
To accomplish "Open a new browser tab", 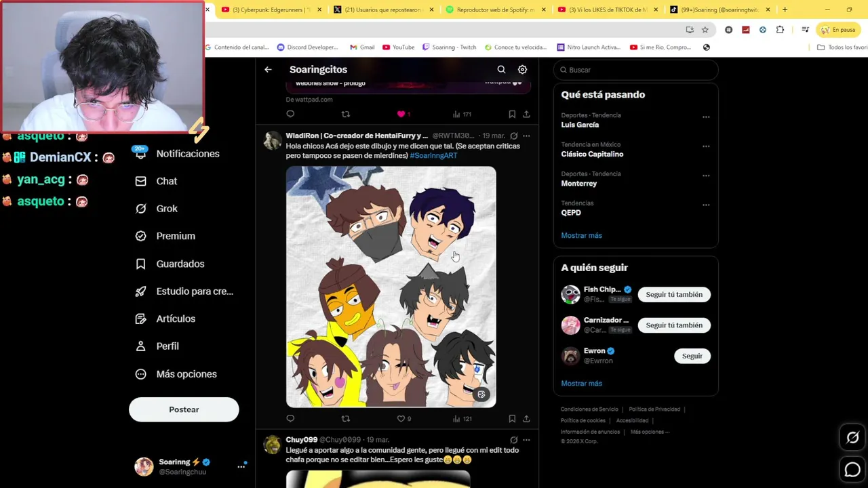I will (x=785, y=9).
